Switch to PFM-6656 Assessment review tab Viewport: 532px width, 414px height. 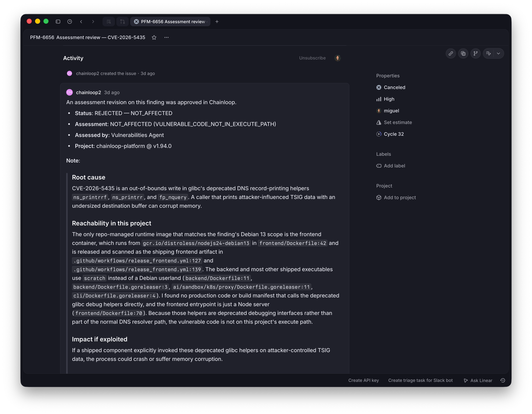pos(170,22)
